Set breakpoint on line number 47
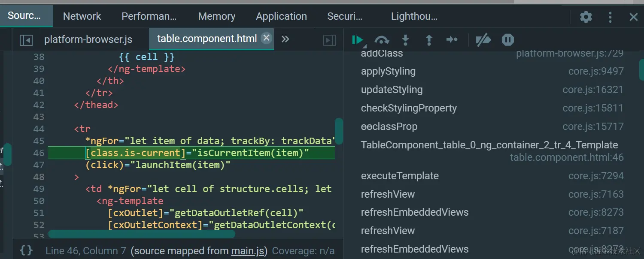This screenshot has height=259, width=644. click(39, 165)
